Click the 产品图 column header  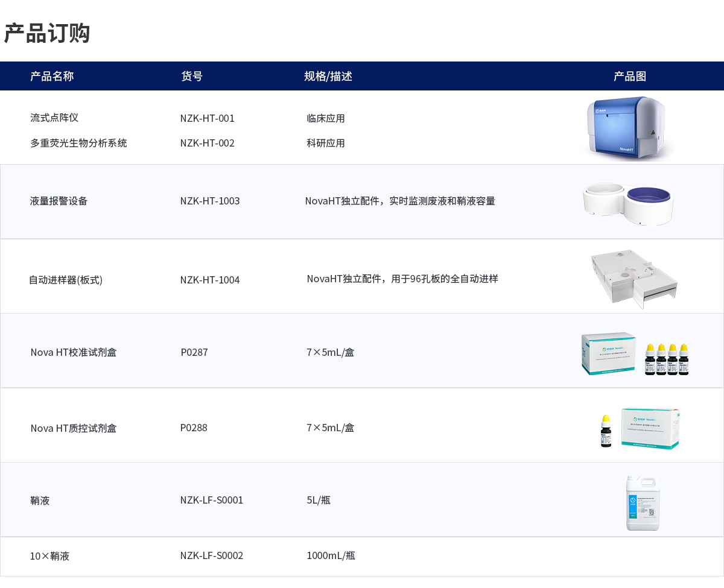(630, 76)
